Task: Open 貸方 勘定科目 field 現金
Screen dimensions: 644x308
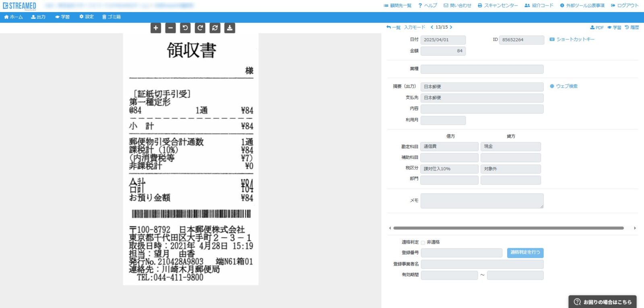Action: (x=511, y=146)
